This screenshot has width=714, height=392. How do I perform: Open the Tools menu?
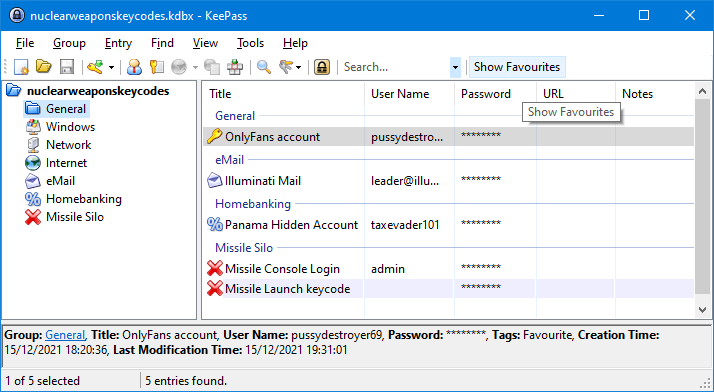click(x=250, y=43)
